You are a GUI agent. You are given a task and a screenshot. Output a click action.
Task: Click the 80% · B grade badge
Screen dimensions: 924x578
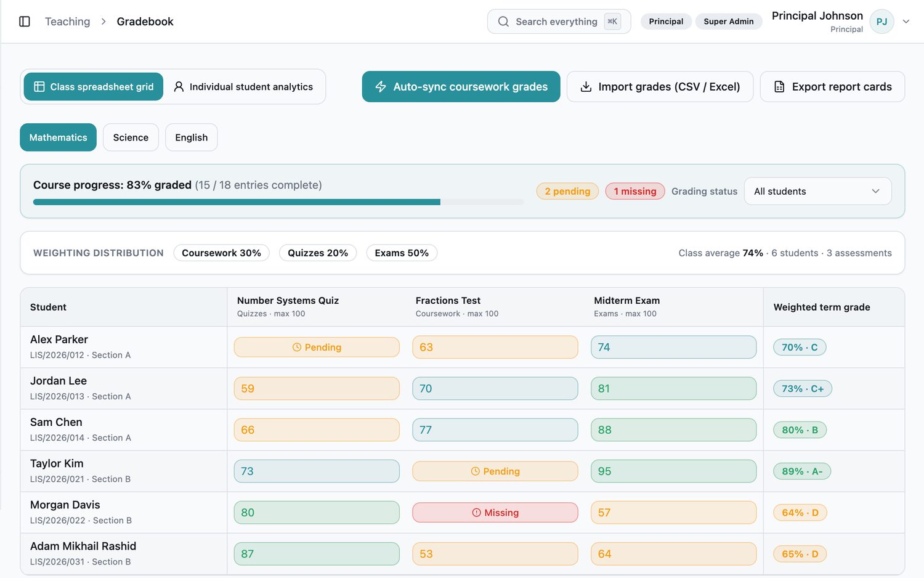coord(800,430)
